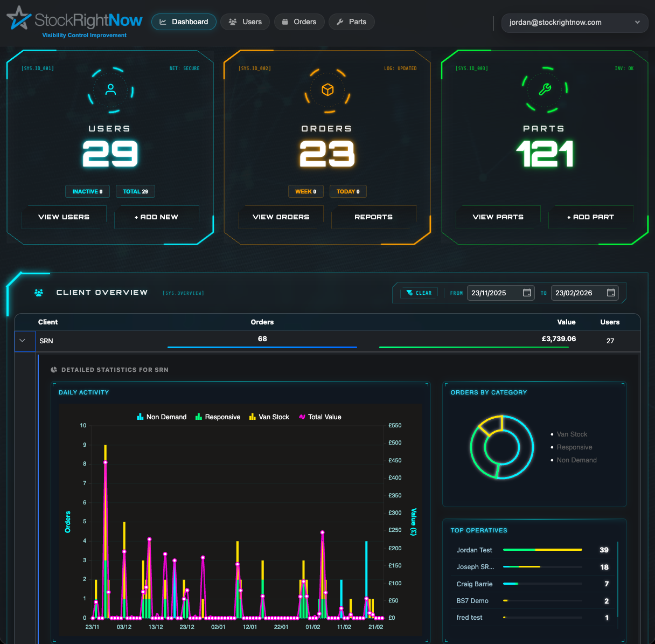Open the jordan@stockrightnow.com account dropdown
The width and height of the screenshot is (655, 644).
(574, 23)
